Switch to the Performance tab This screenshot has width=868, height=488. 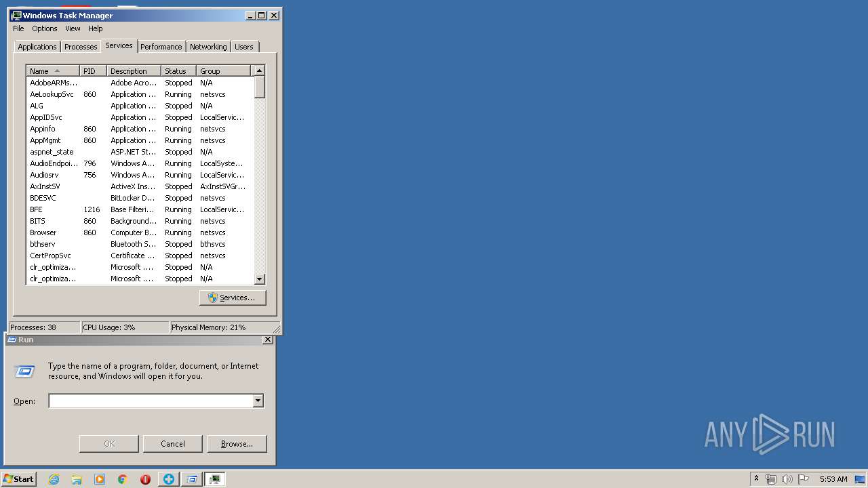pos(161,47)
